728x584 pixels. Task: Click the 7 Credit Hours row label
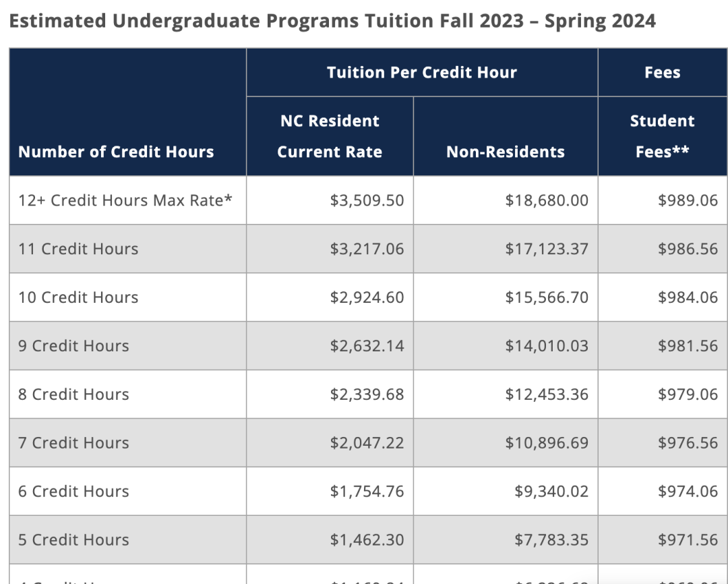point(73,443)
